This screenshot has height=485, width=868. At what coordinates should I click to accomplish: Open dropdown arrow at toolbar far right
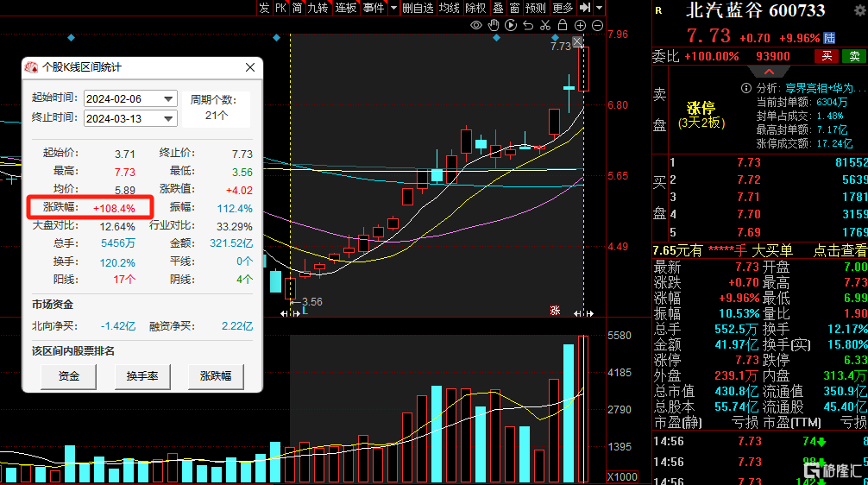599,8
